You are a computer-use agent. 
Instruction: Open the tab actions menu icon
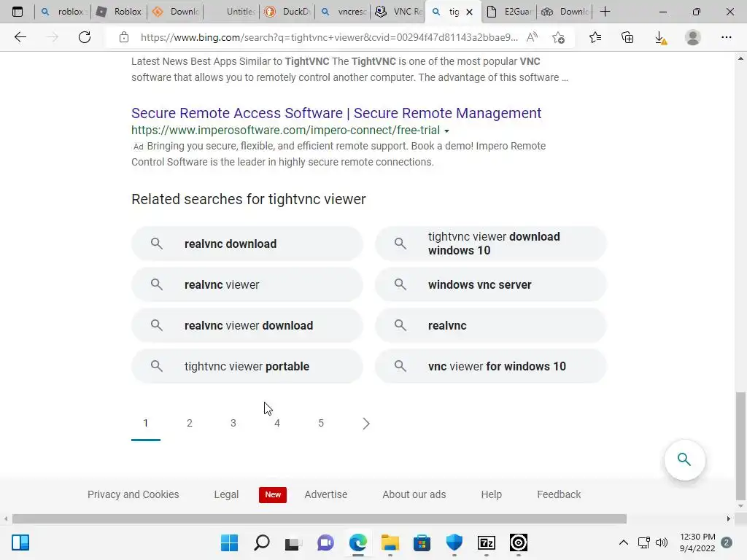click(x=18, y=12)
